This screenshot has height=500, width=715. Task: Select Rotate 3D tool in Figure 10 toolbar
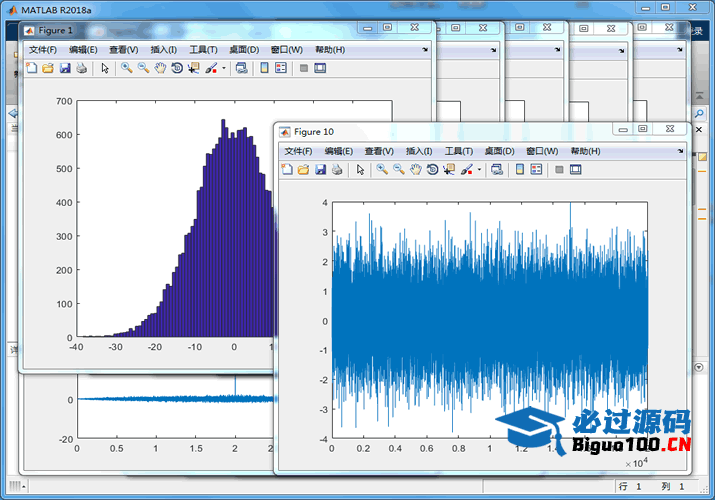(x=432, y=170)
